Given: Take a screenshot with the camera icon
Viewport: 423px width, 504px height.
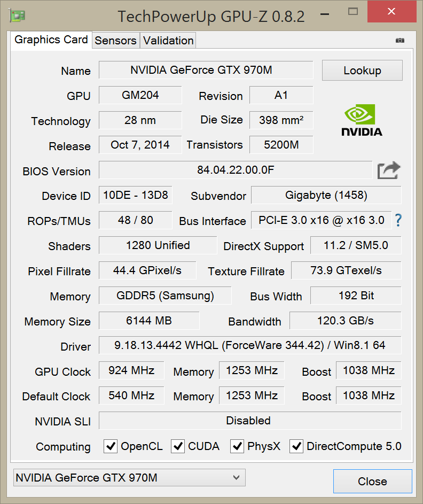Looking at the screenshot, I should 400,40.
